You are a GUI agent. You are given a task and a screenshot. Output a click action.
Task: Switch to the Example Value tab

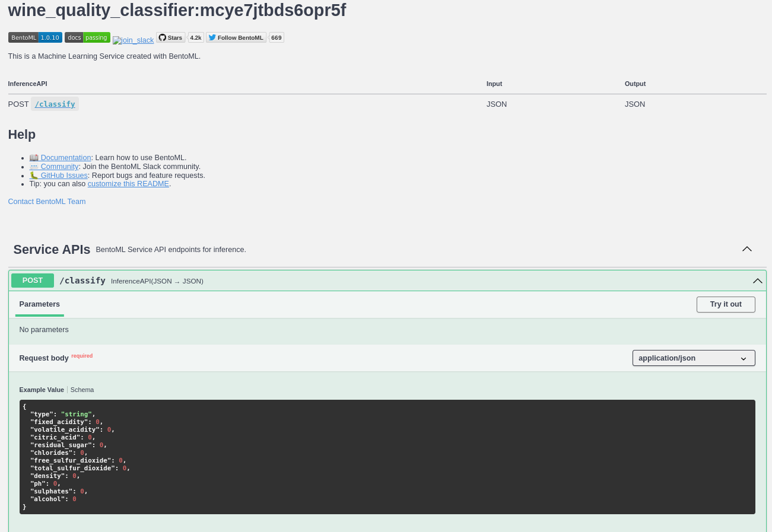click(42, 390)
